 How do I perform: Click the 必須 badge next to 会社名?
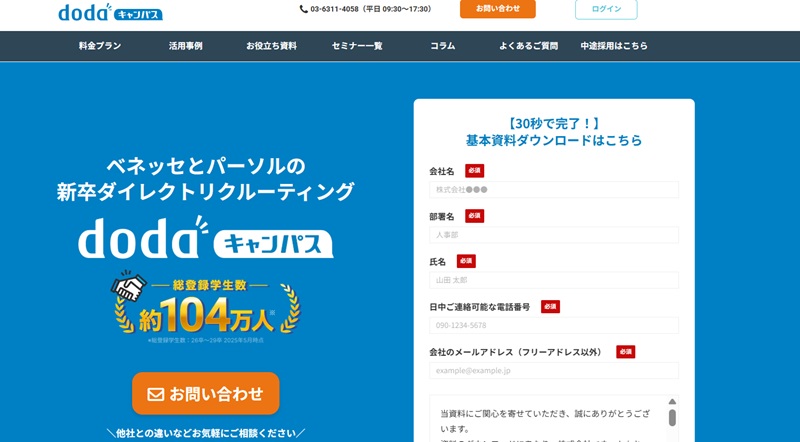[x=474, y=171]
